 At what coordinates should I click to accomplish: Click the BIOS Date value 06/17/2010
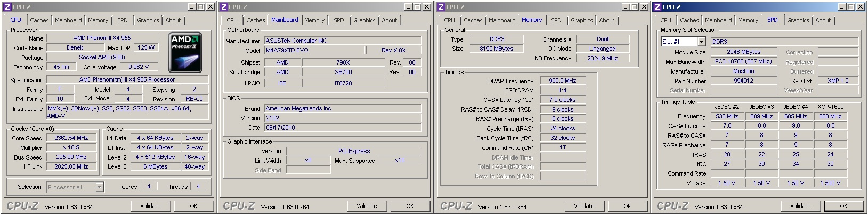tap(343, 128)
